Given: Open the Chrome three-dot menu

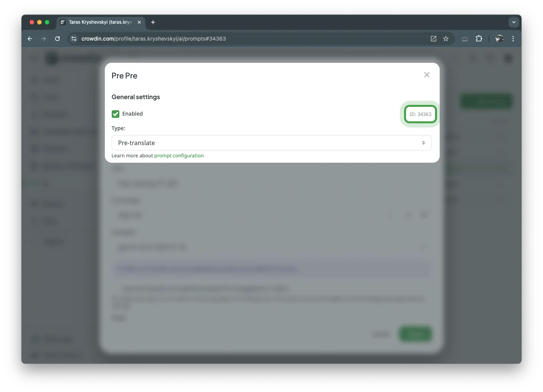Looking at the screenshot, I should click(513, 39).
